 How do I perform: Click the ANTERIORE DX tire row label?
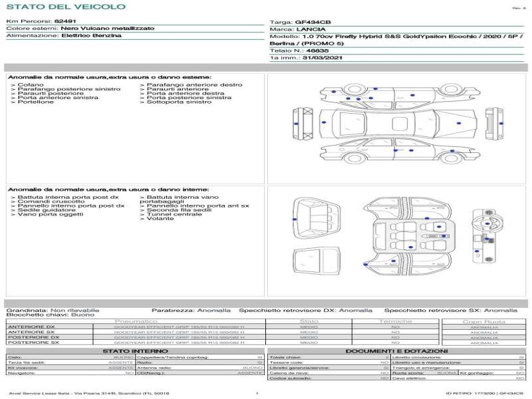tap(31, 327)
